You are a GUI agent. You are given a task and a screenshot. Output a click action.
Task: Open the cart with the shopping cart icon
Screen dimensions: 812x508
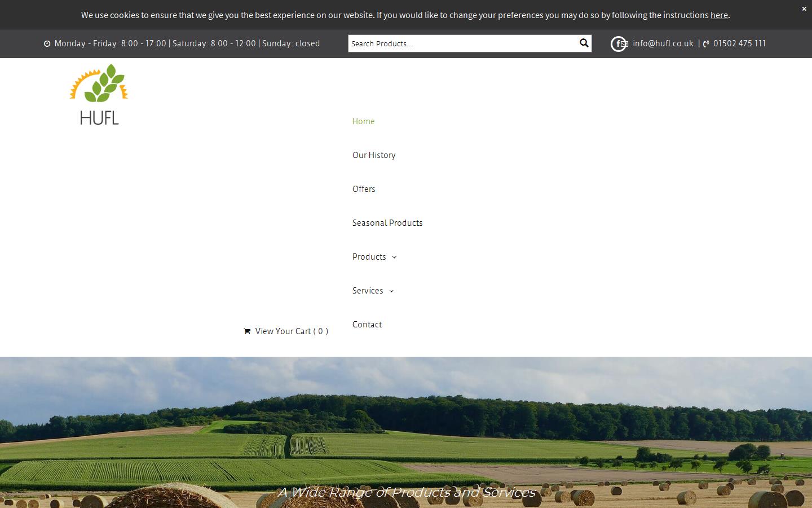247,331
